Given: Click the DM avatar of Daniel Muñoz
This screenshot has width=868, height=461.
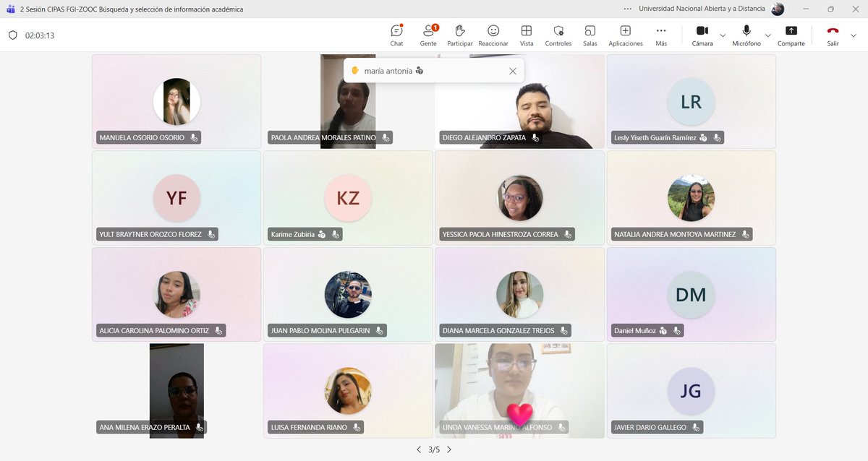Looking at the screenshot, I should tap(691, 295).
